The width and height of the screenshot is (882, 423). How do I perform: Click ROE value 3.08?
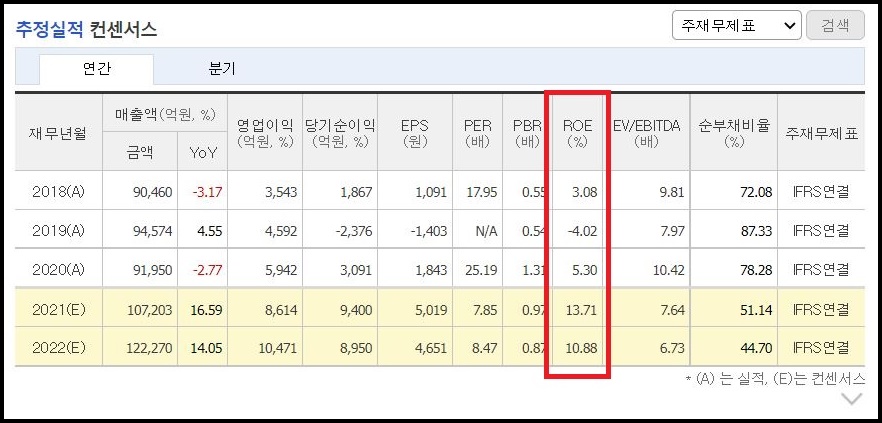[x=584, y=192]
